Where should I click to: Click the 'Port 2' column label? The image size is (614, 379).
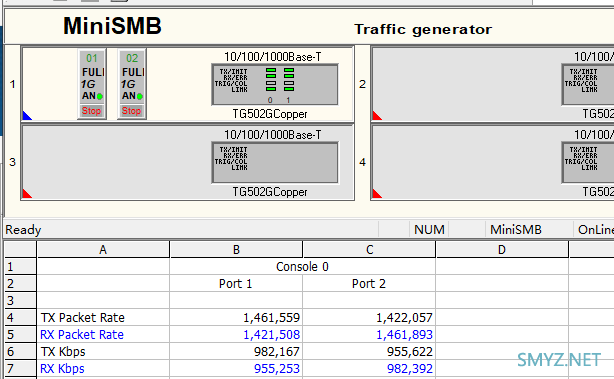pos(369,283)
